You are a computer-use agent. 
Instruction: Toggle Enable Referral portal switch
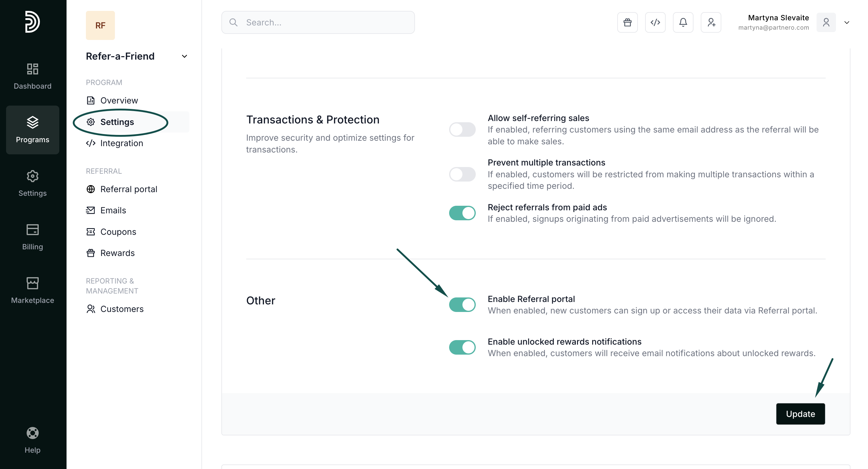coord(462,304)
